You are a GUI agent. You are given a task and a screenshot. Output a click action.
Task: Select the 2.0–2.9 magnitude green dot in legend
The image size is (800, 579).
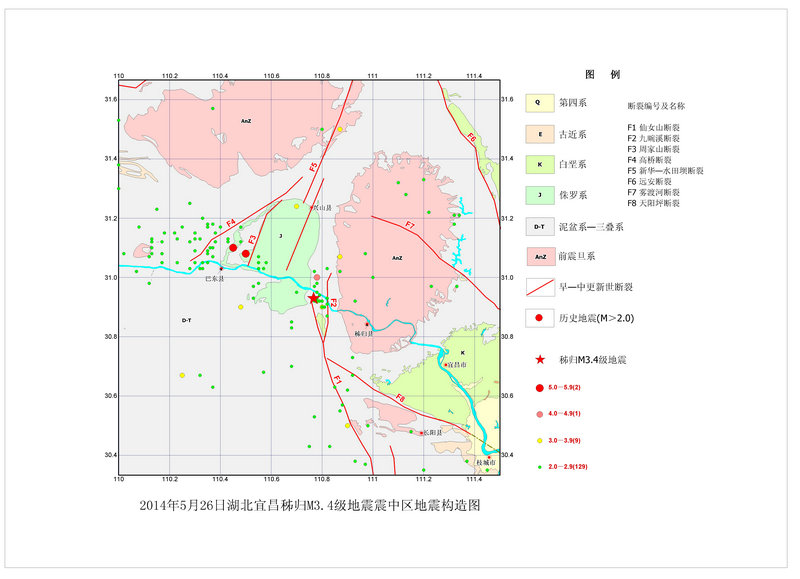[x=540, y=467]
